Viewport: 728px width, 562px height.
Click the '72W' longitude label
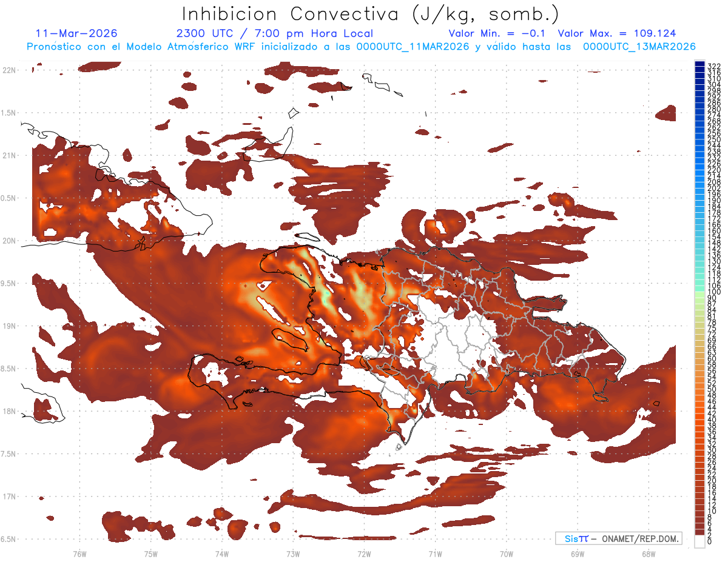pos(364,553)
